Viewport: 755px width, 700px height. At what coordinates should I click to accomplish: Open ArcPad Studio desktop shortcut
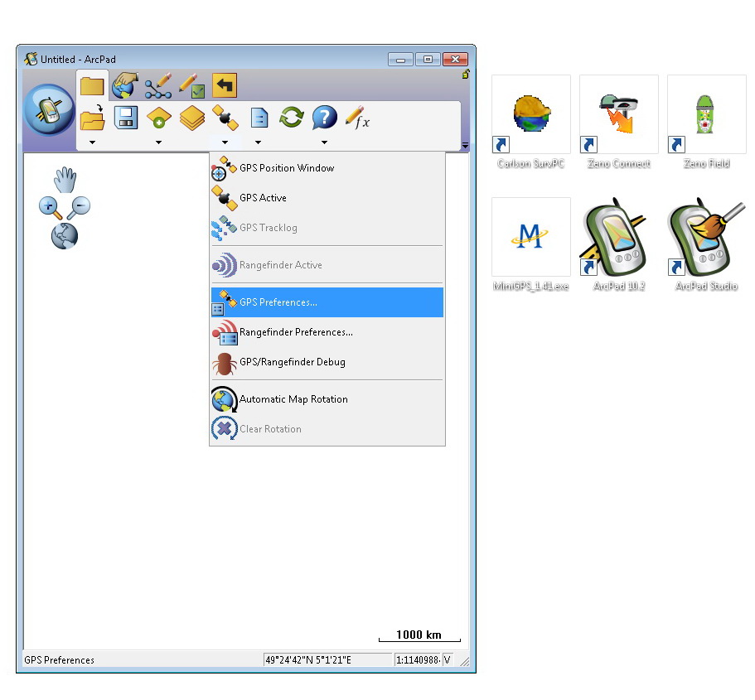[706, 244]
